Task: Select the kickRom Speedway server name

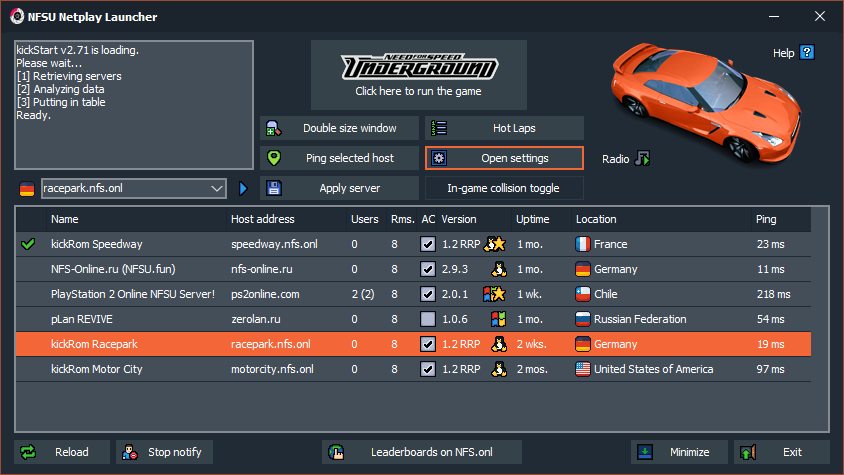Action: pyautogui.click(x=96, y=244)
